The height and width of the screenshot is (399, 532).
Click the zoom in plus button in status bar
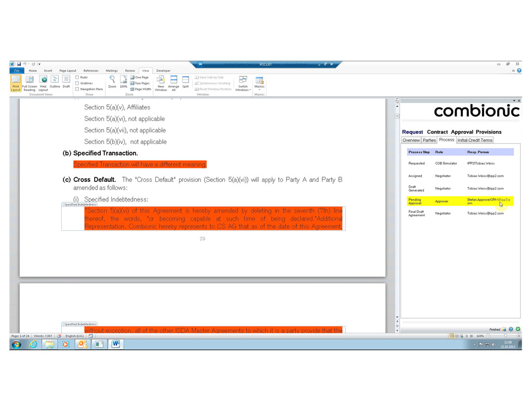pyautogui.click(x=519, y=336)
